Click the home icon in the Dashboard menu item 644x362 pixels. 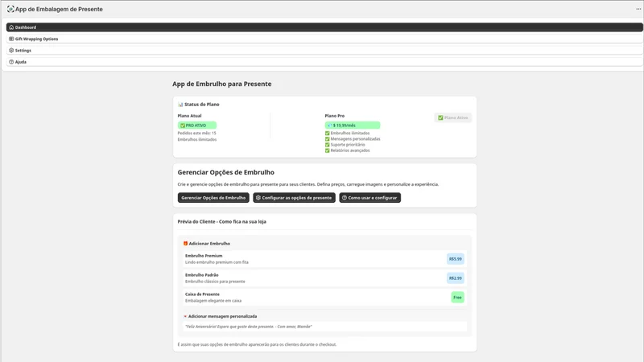point(11,27)
